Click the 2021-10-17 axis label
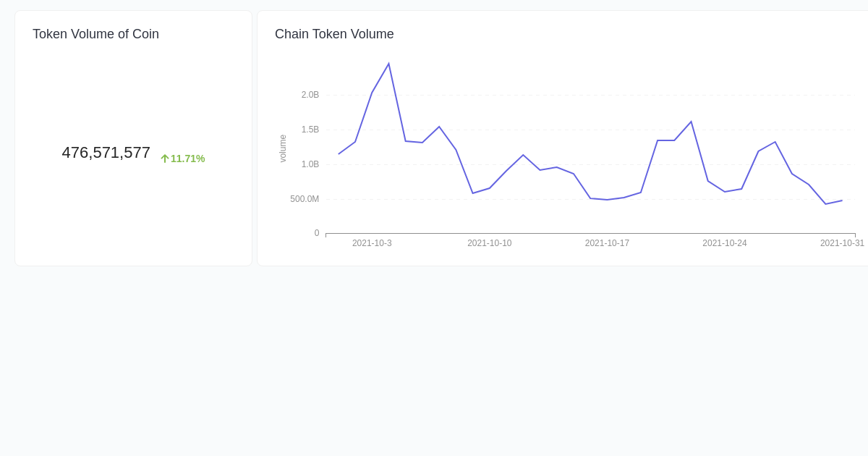 coord(607,243)
